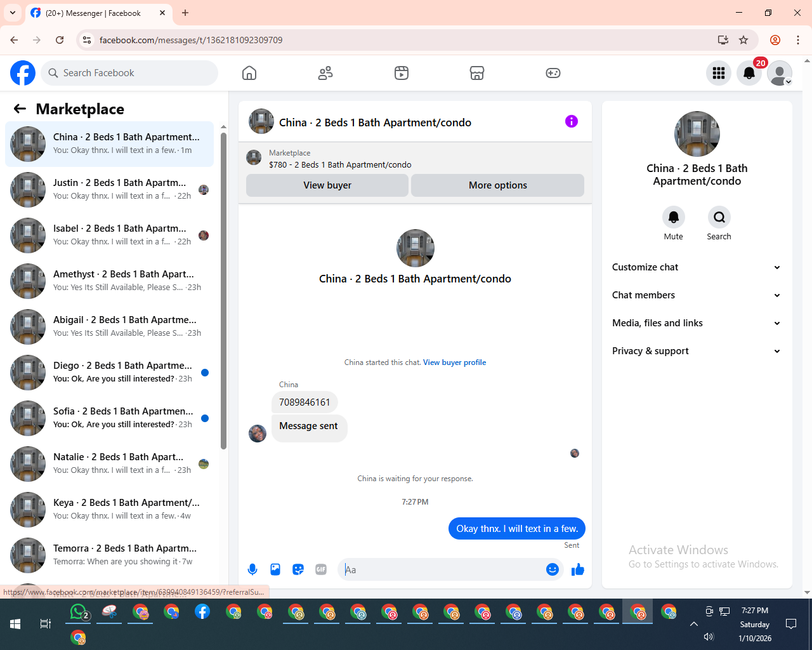This screenshot has width=812, height=650.
Task: Mute the conversation bell icon
Action: tap(674, 217)
